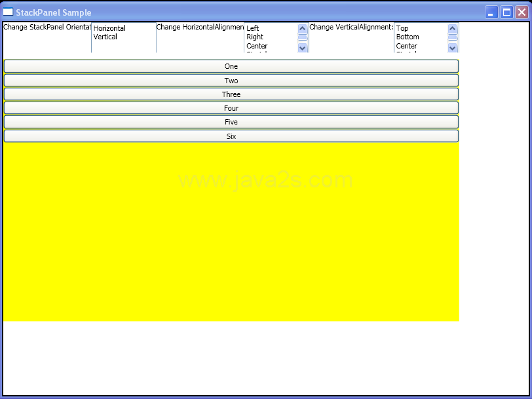Image resolution: width=532 pixels, height=399 pixels.
Task: Click the One button
Action: pos(231,66)
